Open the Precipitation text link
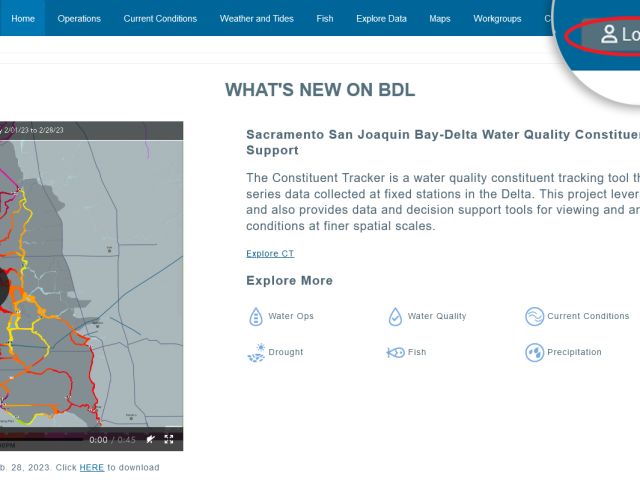The image size is (640, 480). pyautogui.click(x=574, y=352)
